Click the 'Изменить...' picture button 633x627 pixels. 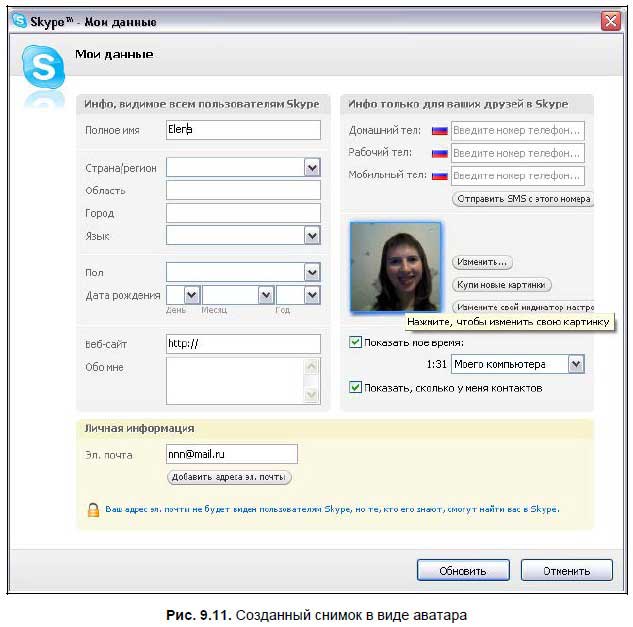[x=483, y=262]
